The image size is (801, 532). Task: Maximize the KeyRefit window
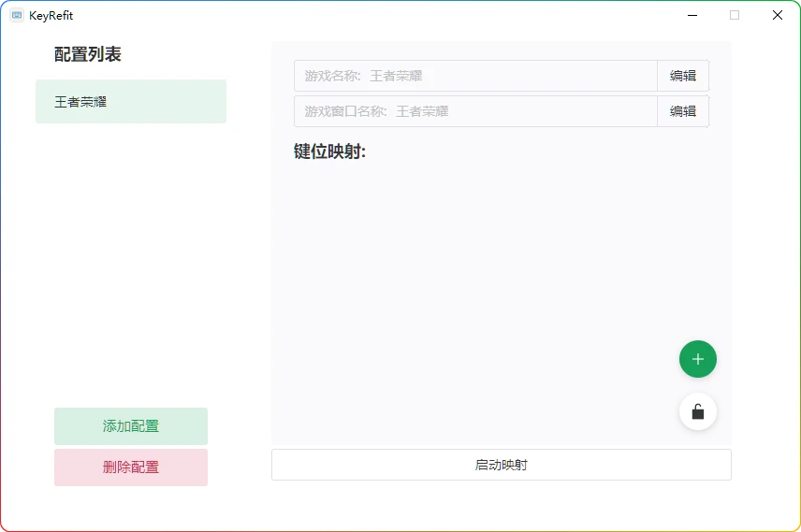(x=735, y=15)
